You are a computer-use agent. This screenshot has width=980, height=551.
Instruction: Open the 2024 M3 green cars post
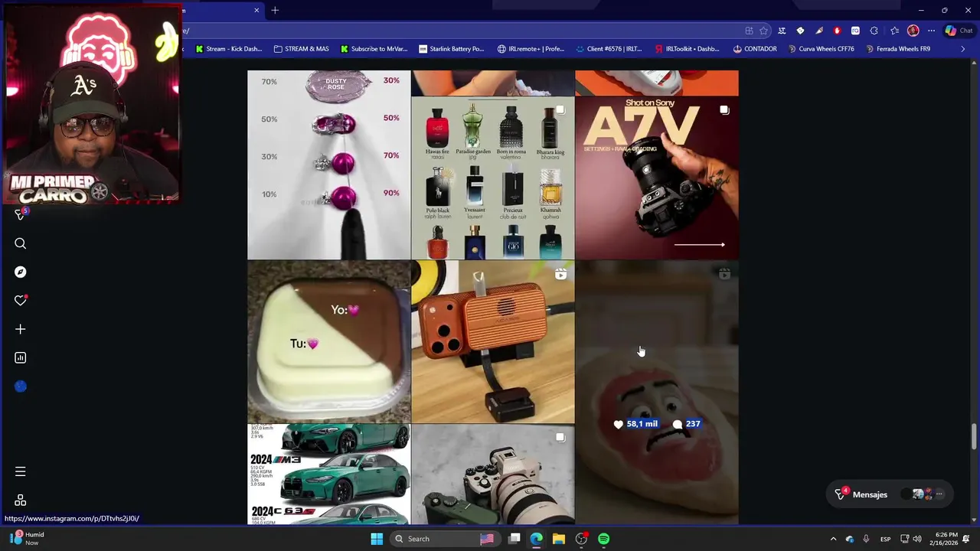[x=328, y=474]
